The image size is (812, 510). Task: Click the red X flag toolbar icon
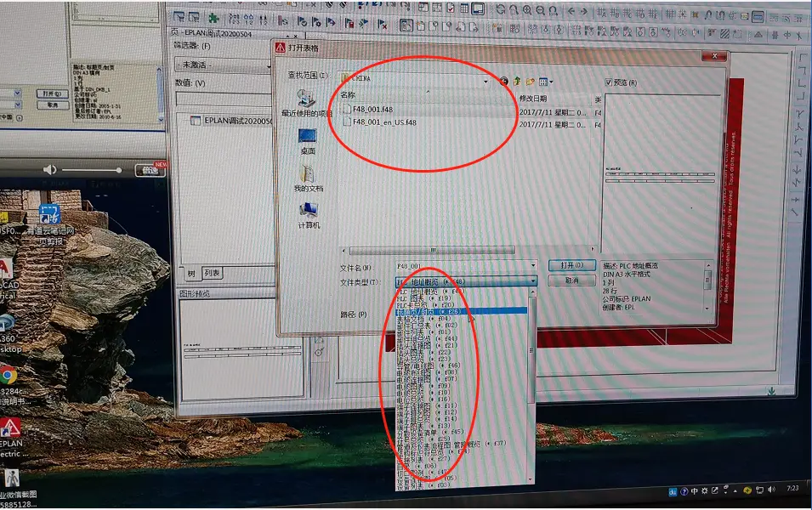pos(382,24)
